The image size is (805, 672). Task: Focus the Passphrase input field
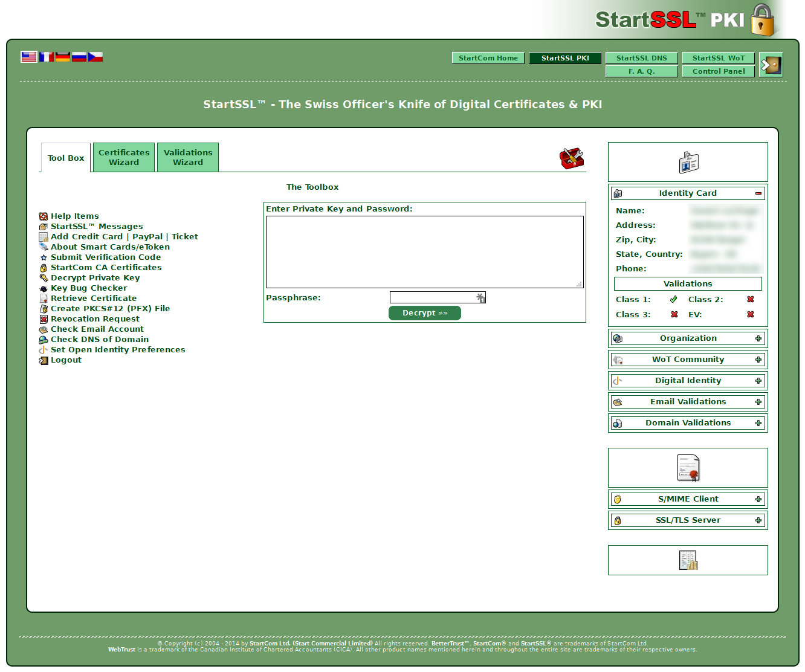click(438, 297)
